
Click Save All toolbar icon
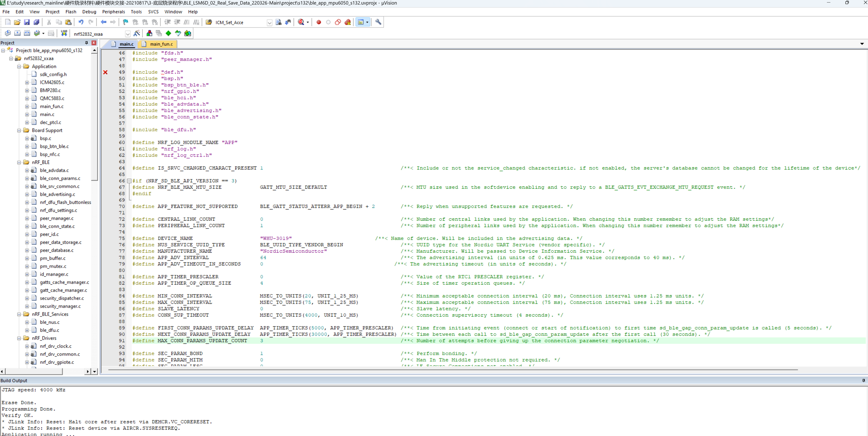(x=36, y=22)
